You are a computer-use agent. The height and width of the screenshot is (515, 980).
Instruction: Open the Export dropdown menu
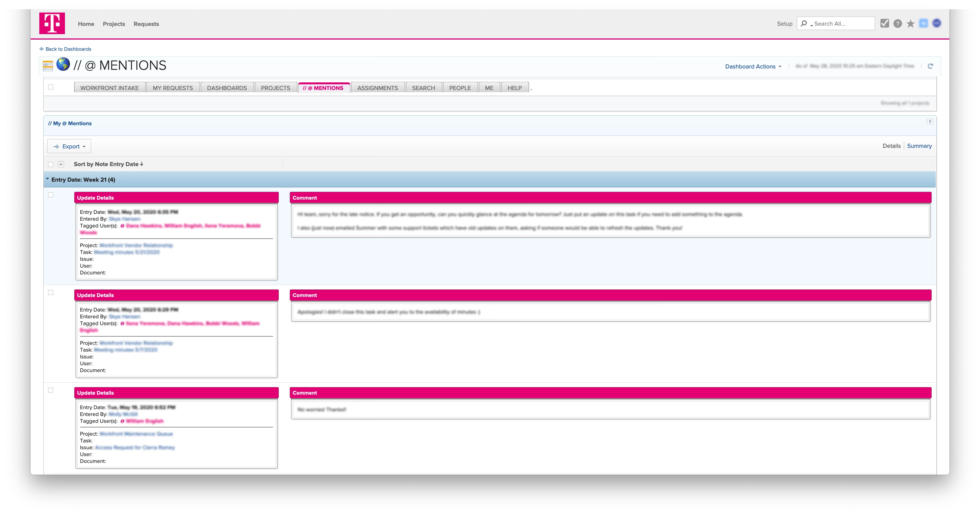[69, 146]
